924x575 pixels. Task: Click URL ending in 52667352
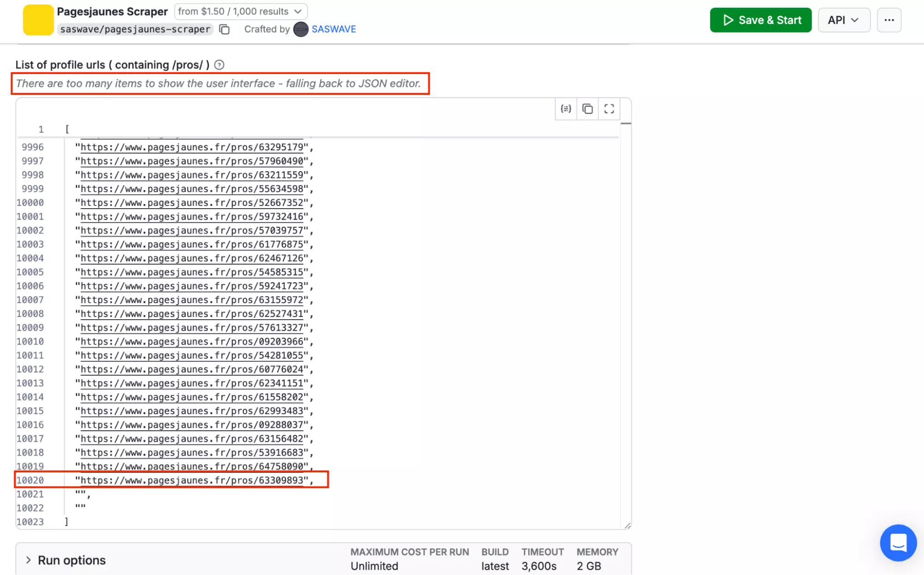click(x=192, y=203)
